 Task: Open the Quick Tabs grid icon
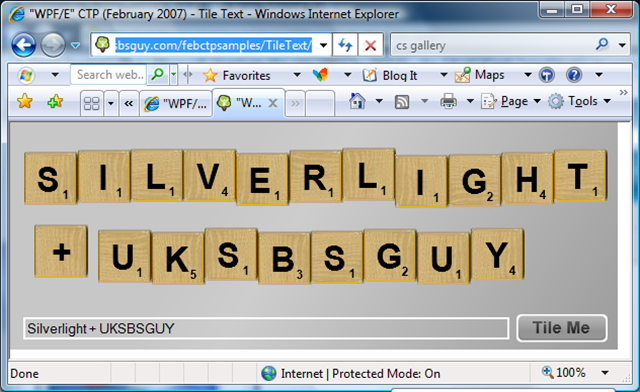[x=91, y=104]
